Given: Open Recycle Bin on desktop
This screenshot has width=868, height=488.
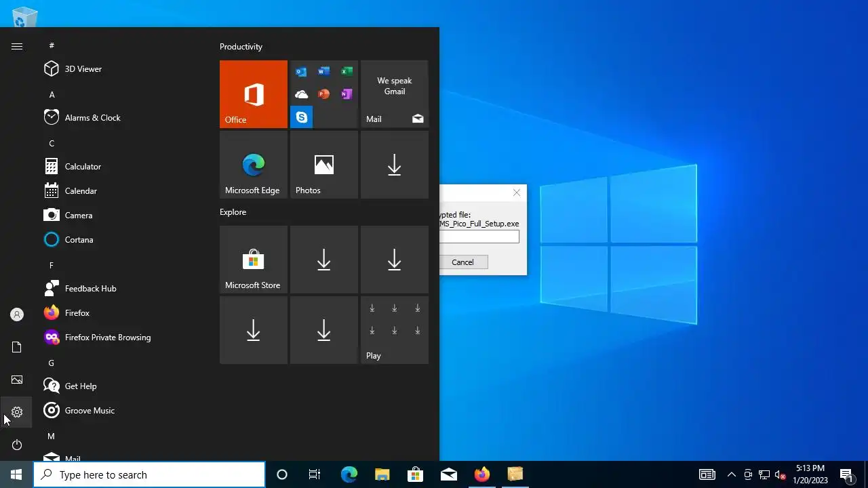Looking at the screenshot, I should 25,16.
